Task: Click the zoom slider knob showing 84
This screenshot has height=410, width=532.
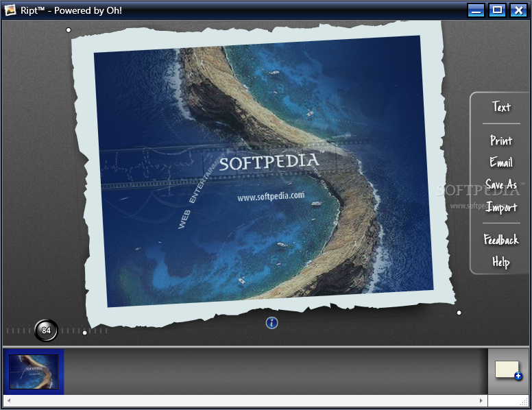Action: tap(46, 330)
